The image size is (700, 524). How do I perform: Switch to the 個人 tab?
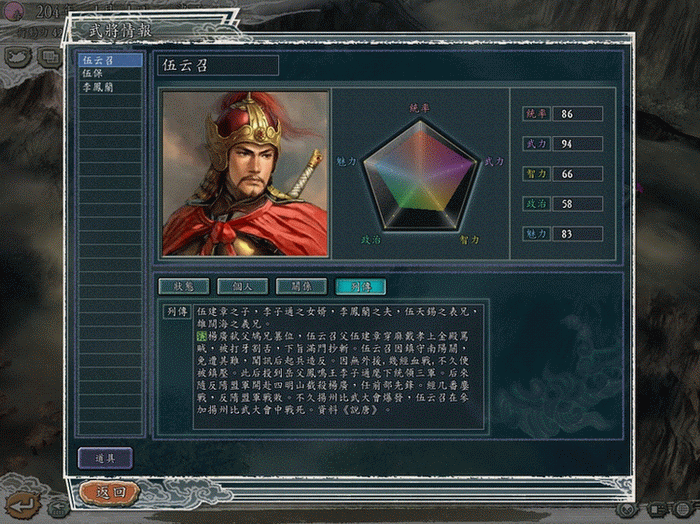click(242, 287)
